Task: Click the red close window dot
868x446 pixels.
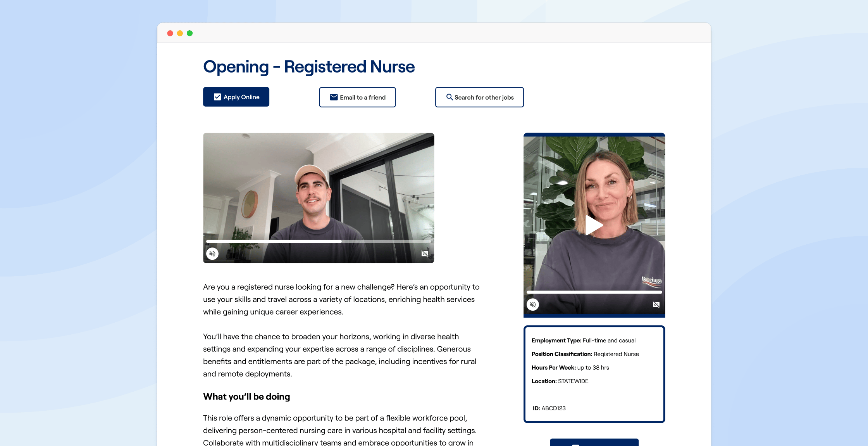Action: pos(170,33)
